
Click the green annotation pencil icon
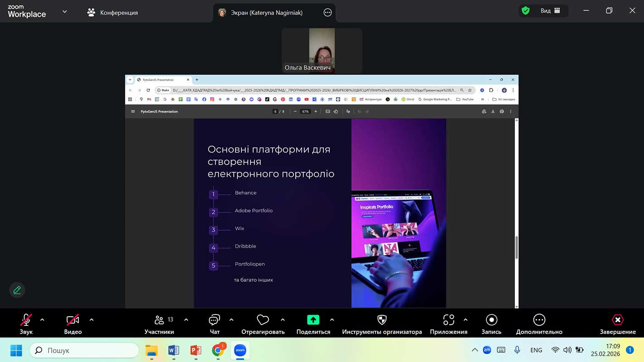(x=17, y=290)
